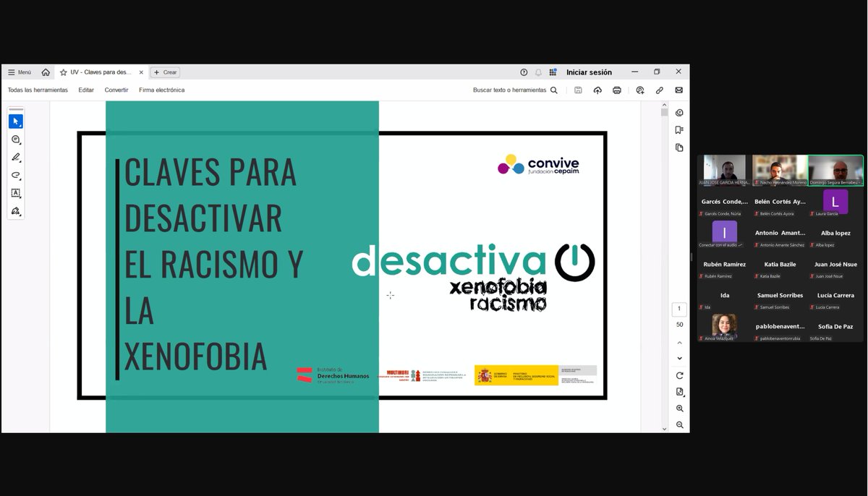The width and height of the screenshot is (868, 496).
Task: Click participant name 'Belén Cortés Ay...'
Action: click(x=780, y=202)
